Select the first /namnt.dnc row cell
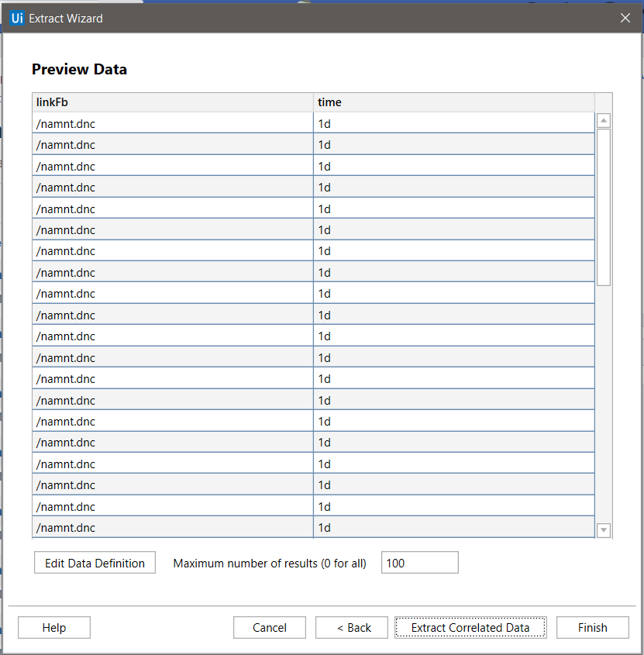644x655 pixels. point(173,123)
